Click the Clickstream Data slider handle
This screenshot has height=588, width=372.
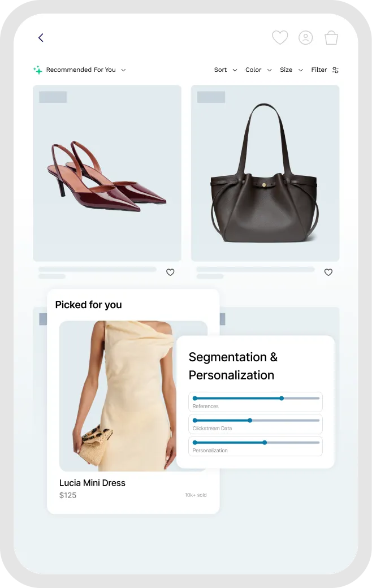point(250,421)
